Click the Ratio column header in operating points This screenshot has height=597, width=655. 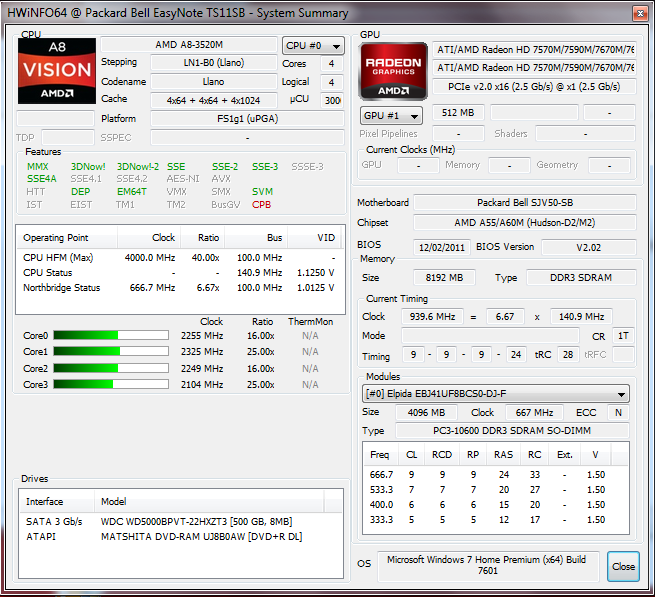coord(203,238)
